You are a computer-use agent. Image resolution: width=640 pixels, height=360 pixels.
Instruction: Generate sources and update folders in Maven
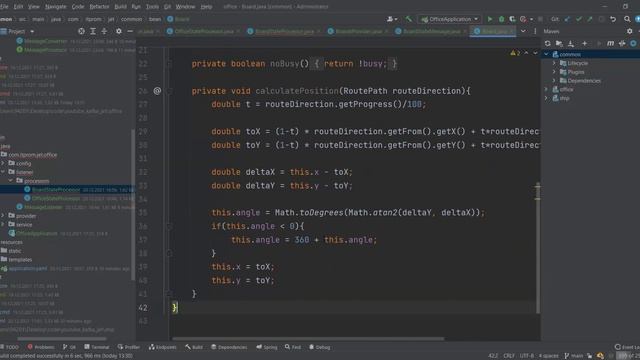pos(559,43)
